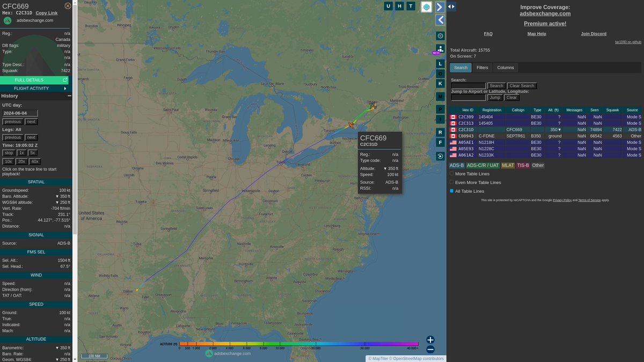Screen dimensions: 644x362
Task: Open the map settings gear
Action: click(x=440, y=36)
